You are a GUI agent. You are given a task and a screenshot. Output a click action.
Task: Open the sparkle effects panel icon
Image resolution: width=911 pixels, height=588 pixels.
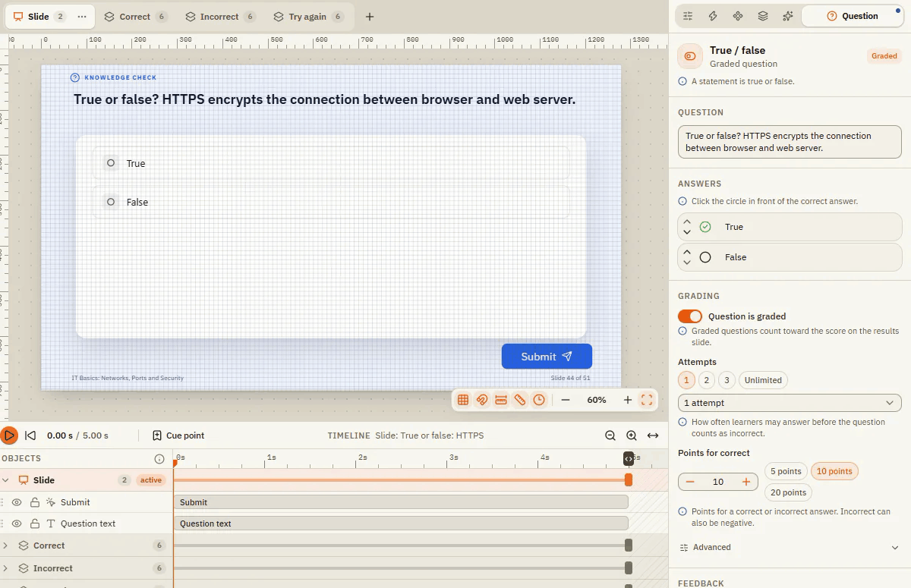(x=788, y=16)
